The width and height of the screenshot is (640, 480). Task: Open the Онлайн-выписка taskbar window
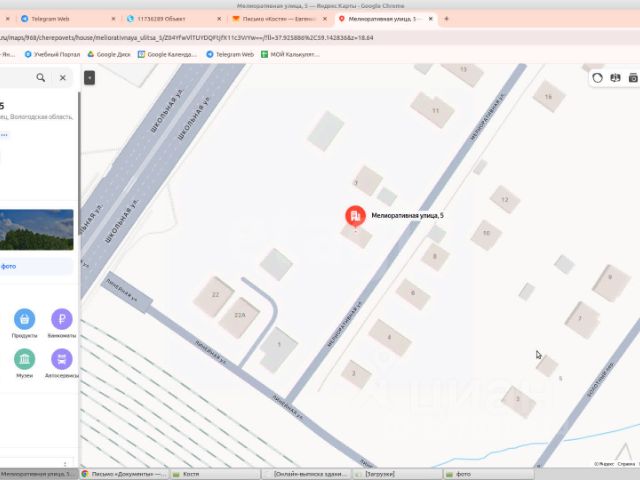(x=306, y=474)
